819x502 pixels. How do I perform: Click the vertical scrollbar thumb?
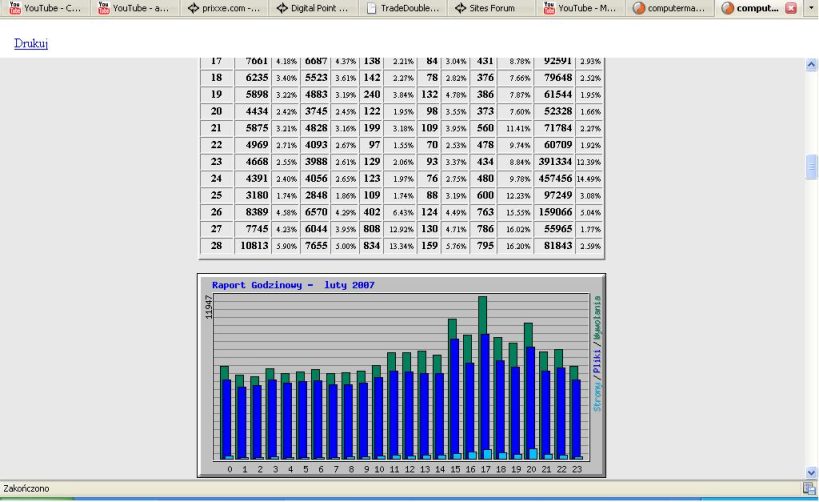tap(811, 166)
